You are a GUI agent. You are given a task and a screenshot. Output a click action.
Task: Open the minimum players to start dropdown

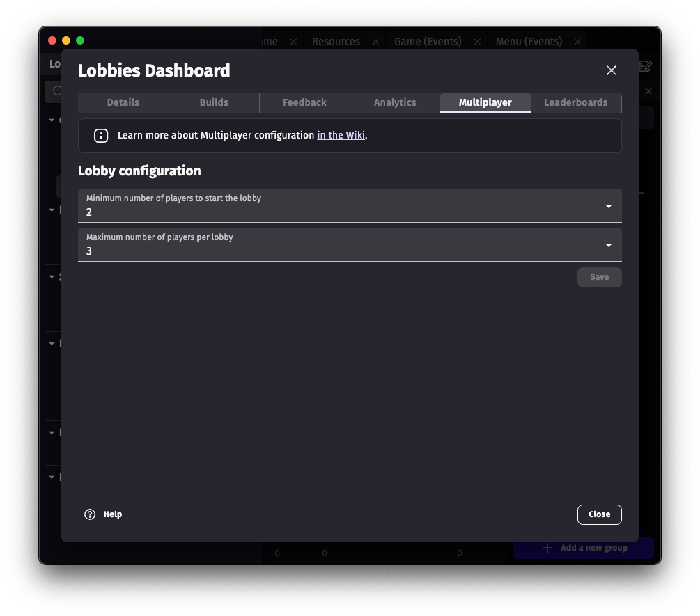pos(607,206)
